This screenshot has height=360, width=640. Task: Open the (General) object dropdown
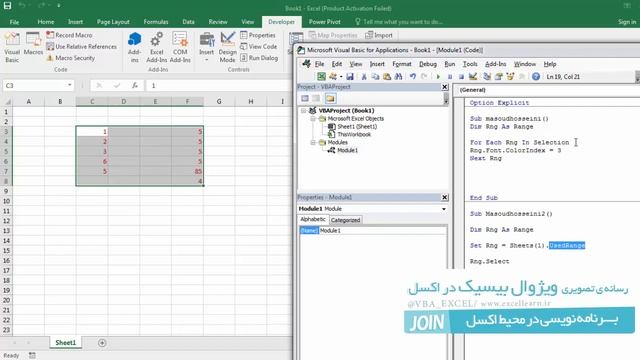coord(547,90)
